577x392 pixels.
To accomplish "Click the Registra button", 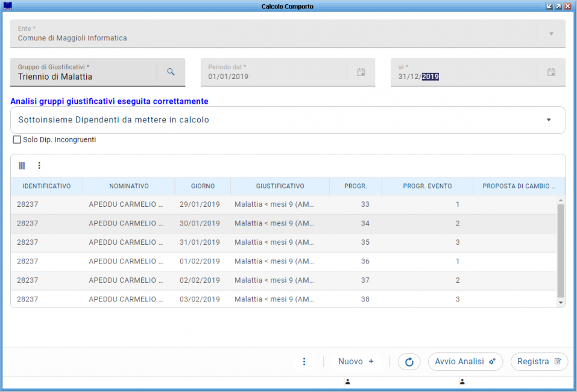I will coord(539,362).
